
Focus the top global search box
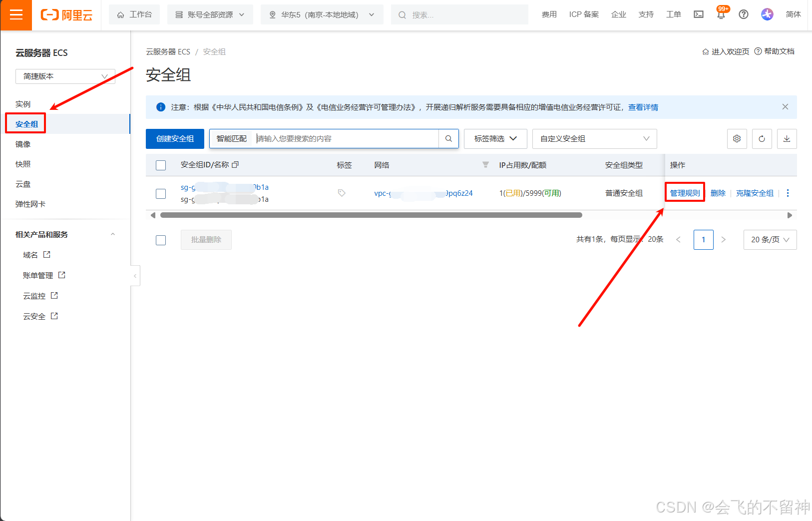click(x=459, y=15)
